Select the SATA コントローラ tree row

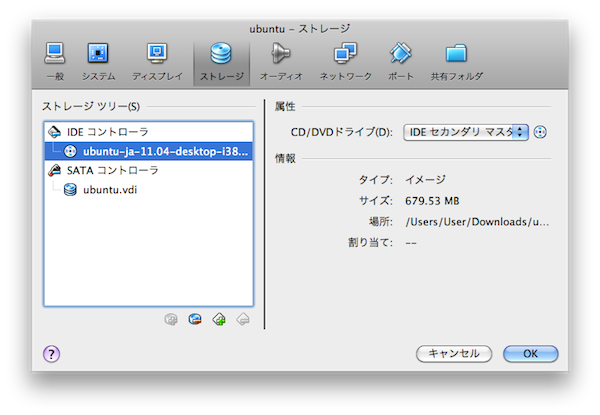pos(148,170)
